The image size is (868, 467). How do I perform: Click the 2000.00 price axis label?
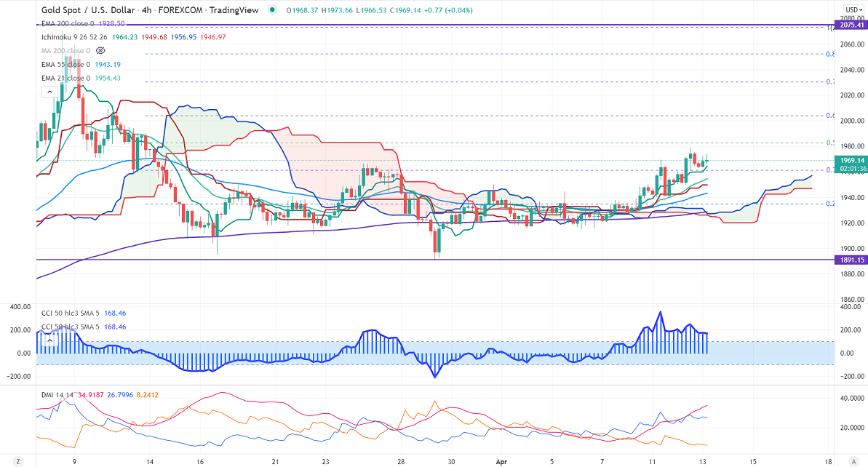[x=852, y=121]
